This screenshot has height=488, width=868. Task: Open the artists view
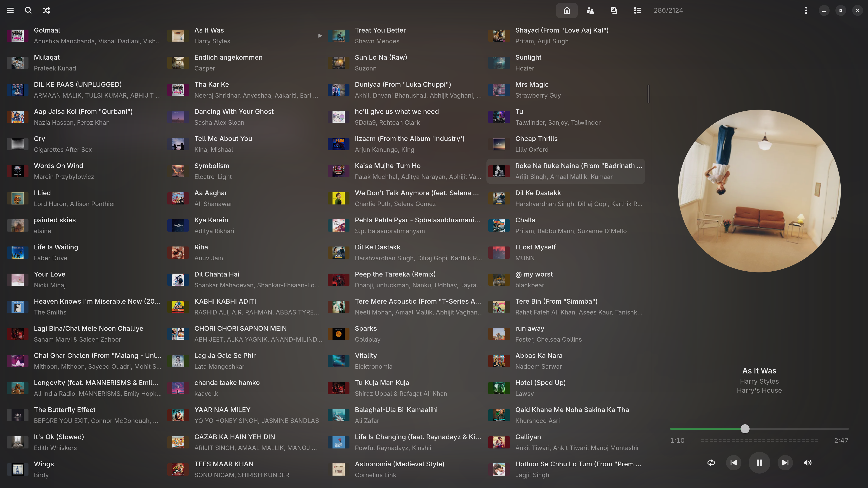[590, 10]
